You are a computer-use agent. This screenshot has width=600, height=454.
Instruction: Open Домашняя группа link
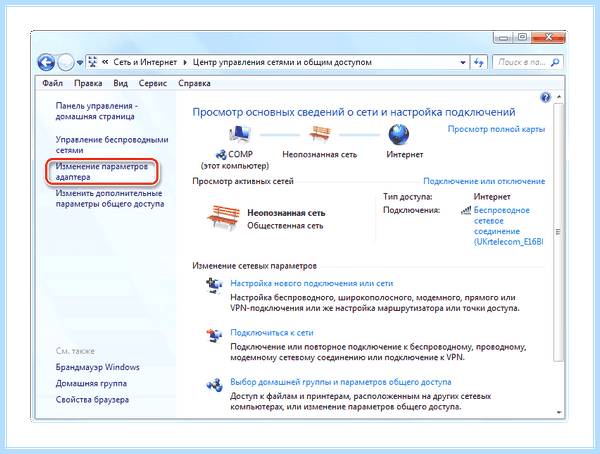pyautogui.click(x=91, y=383)
